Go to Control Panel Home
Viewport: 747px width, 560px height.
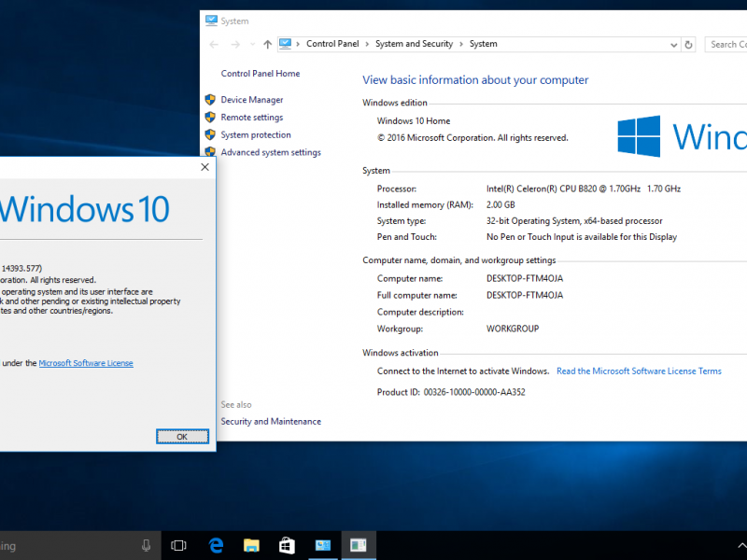[261, 74]
